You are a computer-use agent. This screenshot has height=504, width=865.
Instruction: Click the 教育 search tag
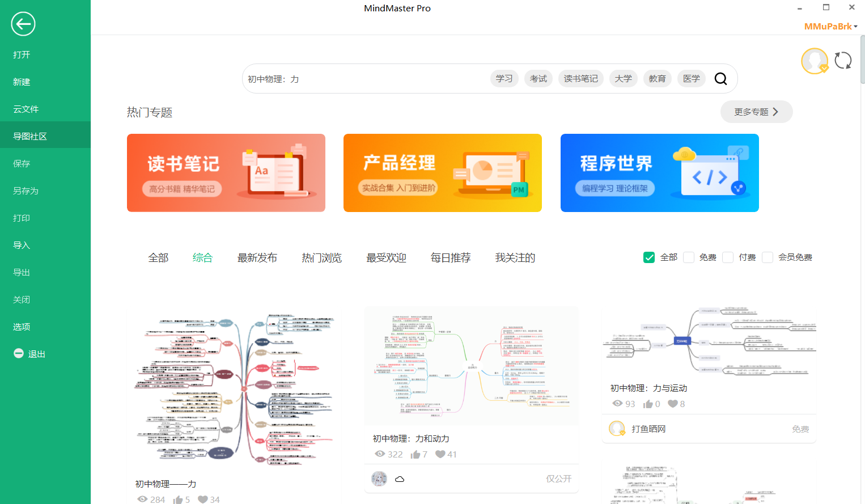pyautogui.click(x=658, y=79)
